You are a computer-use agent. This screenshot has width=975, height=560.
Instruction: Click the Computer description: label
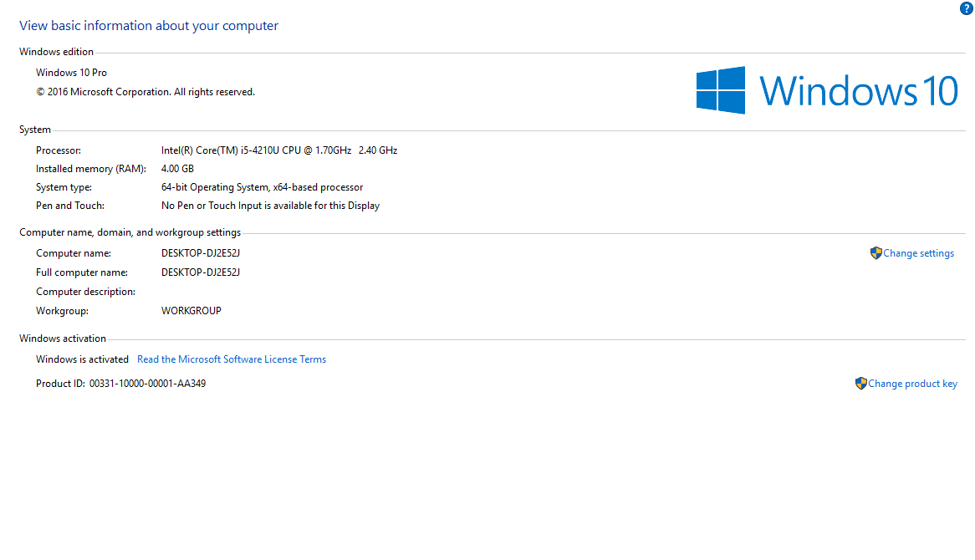[86, 292]
